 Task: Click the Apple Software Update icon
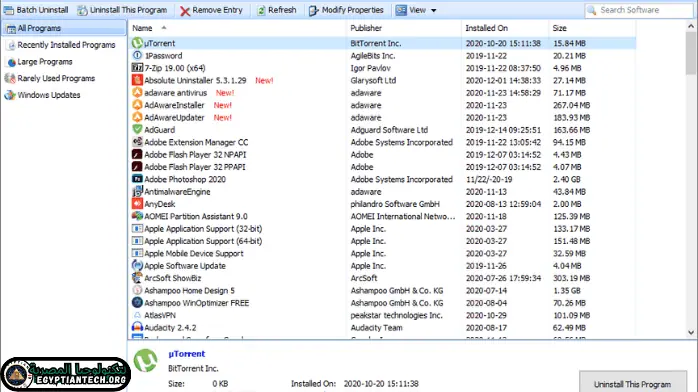pos(137,266)
